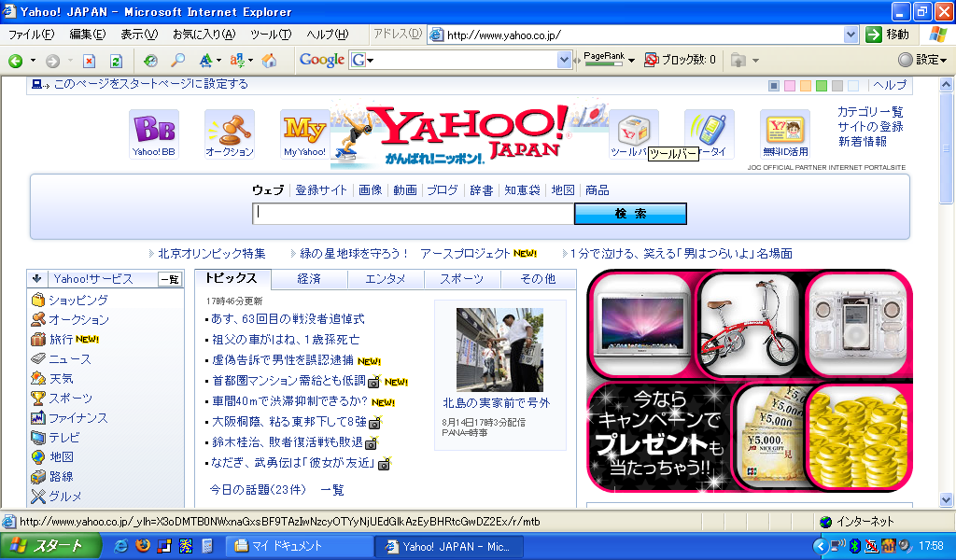956x560 pixels.
Task: Open the 無料ID活用 icon
Action: (x=785, y=134)
